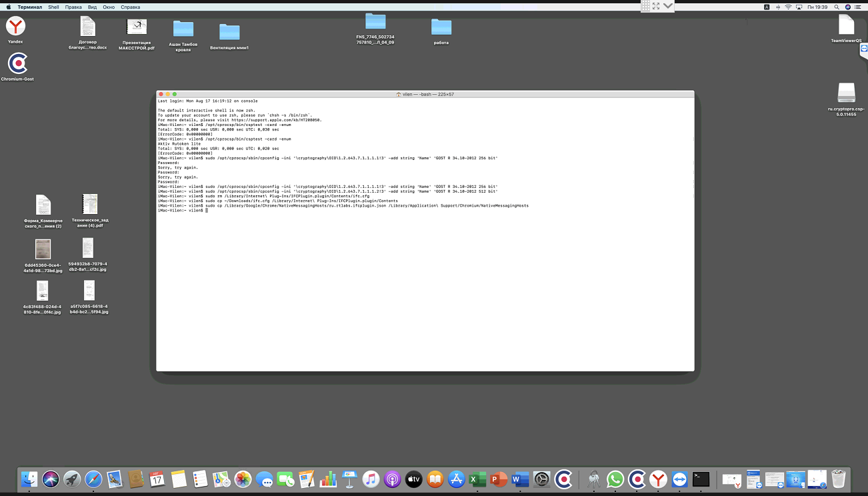Open the Shell menu in menu bar
868x496 pixels.
pyautogui.click(x=53, y=7)
